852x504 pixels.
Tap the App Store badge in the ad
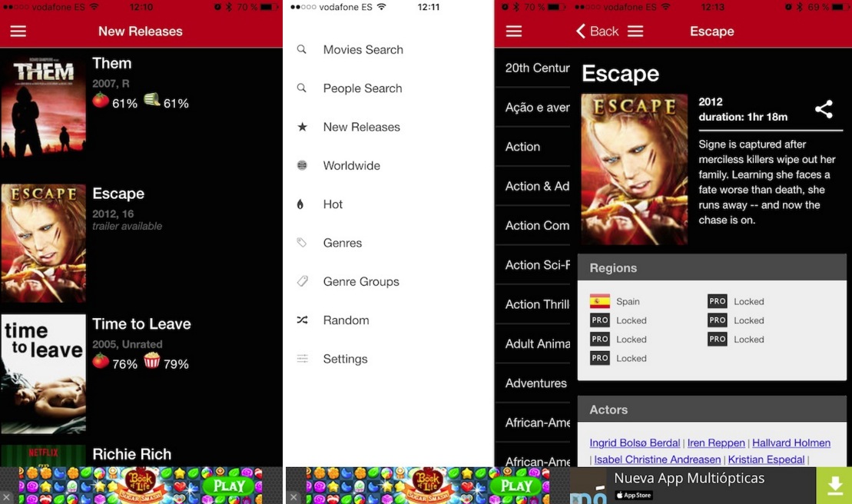click(634, 495)
